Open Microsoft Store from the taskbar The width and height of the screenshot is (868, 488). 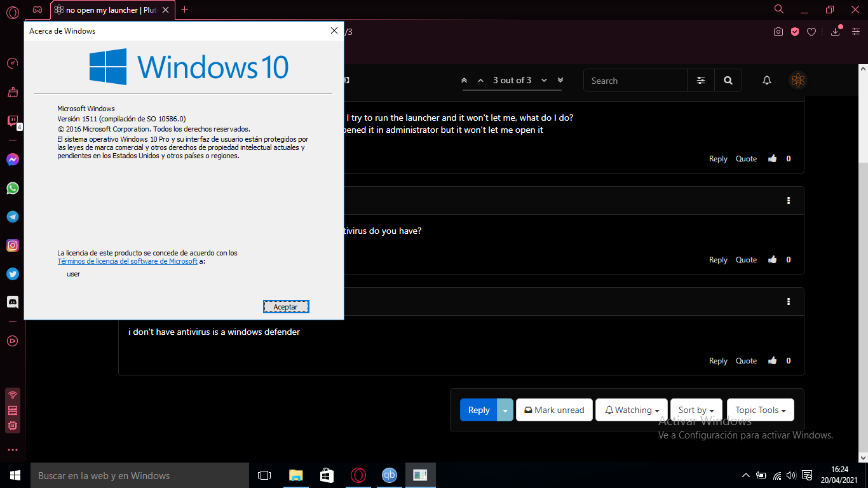pos(327,475)
